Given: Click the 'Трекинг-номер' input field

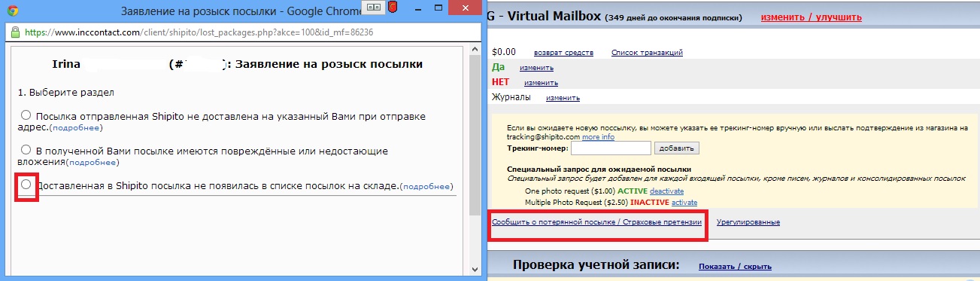Looking at the screenshot, I should (x=610, y=148).
